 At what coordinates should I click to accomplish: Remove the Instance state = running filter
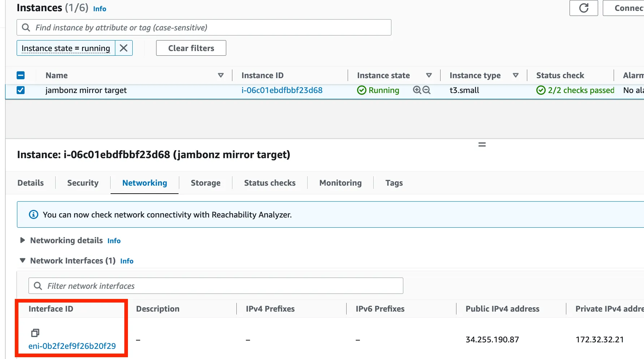pyautogui.click(x=124, y=48)
